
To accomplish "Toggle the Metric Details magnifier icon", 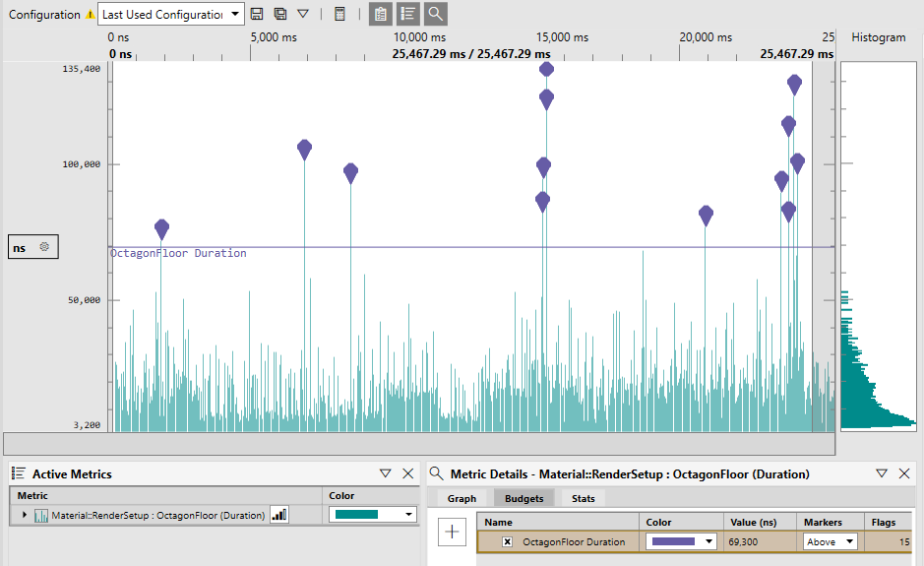I will tap(436, 14).
